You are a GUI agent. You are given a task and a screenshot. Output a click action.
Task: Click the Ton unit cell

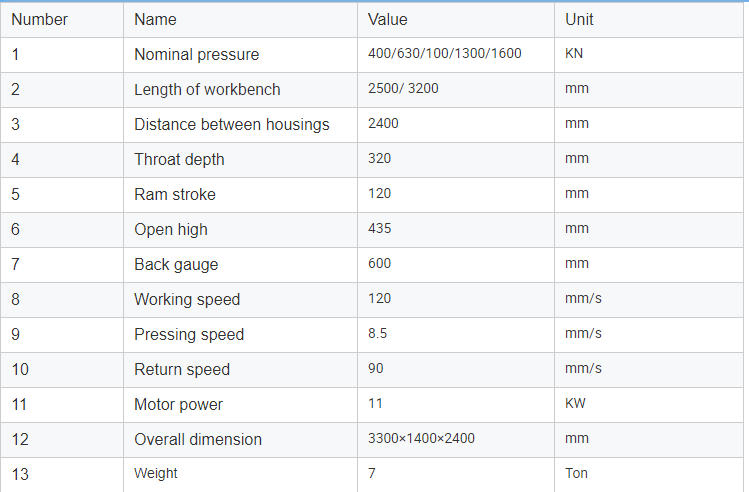[x=577, y=474]
